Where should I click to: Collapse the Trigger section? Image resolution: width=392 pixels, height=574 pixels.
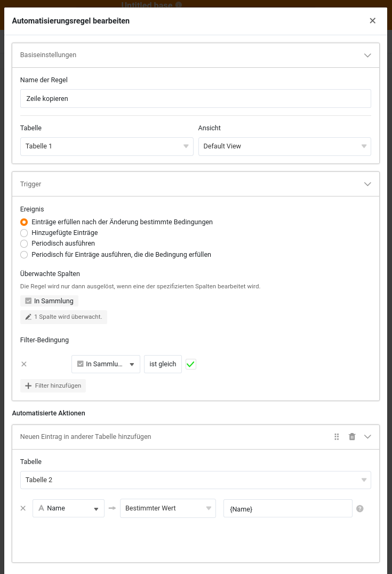pos(367,184)
